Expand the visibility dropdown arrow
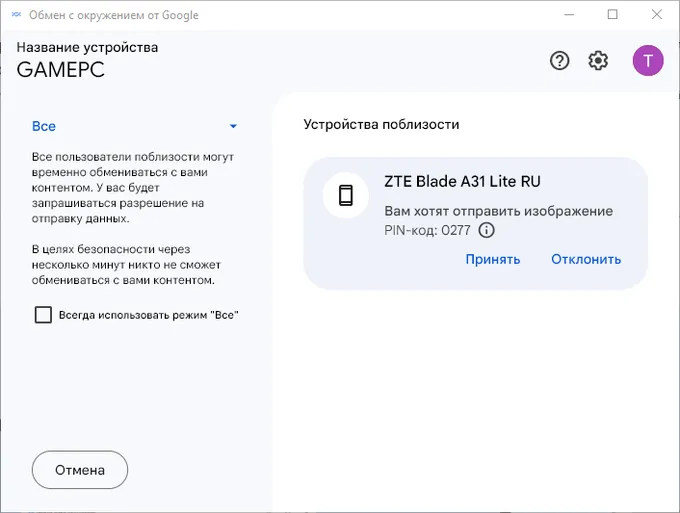Viewport: 680px width, 513px height. [233, 127]
